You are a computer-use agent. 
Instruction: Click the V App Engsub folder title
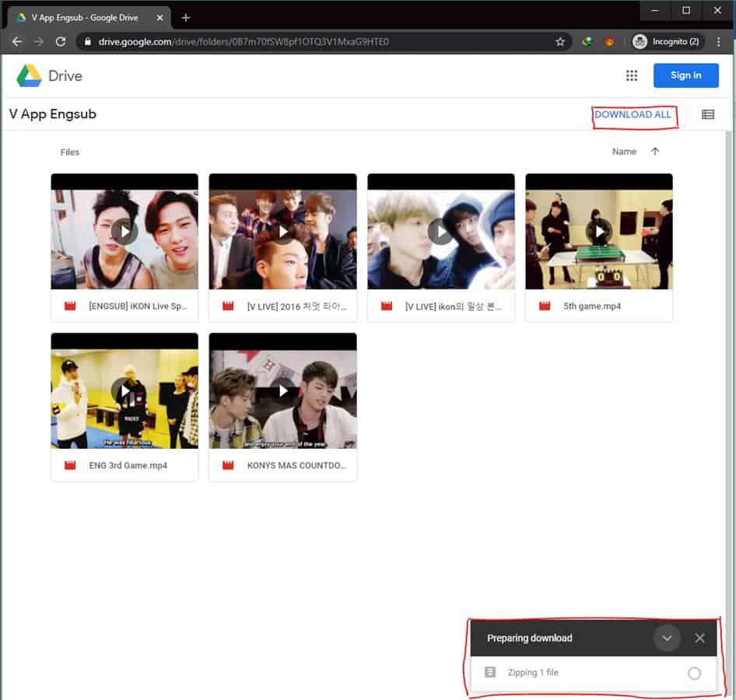(x=53, y=114)
